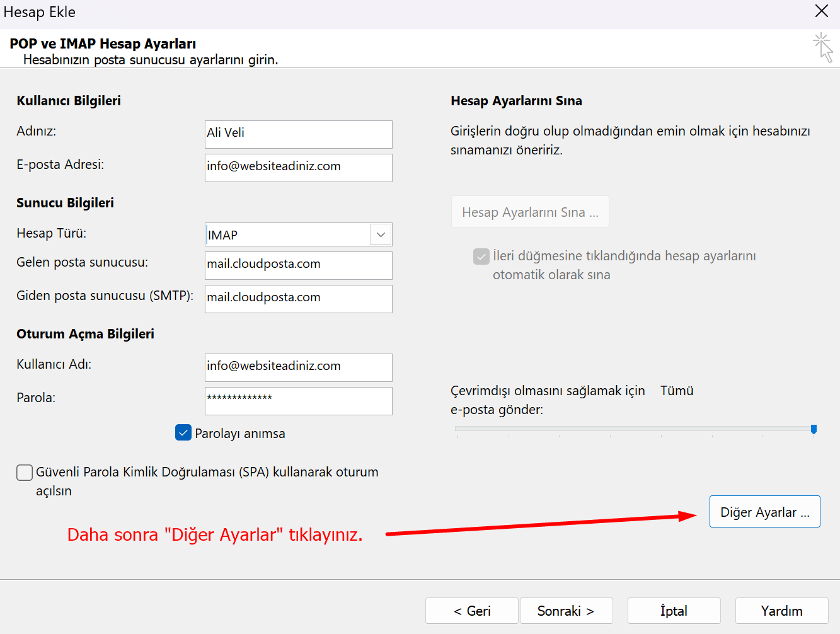Close the Hesap Ekle dialog

pos(821,11)
